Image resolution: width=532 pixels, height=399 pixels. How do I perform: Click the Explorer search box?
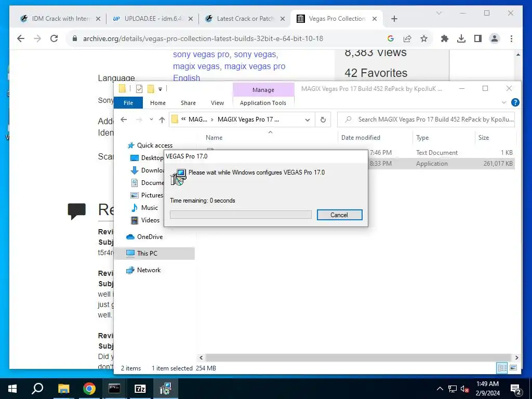point(426,119)
